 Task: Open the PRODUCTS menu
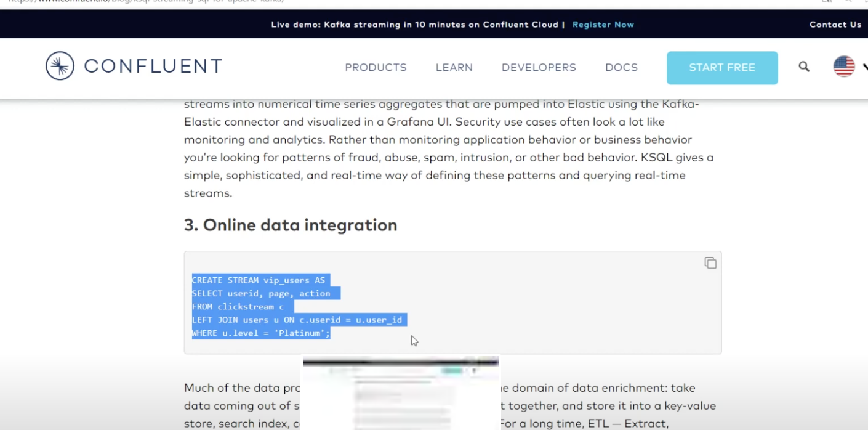pyautogui.click(x=376, y=67)
